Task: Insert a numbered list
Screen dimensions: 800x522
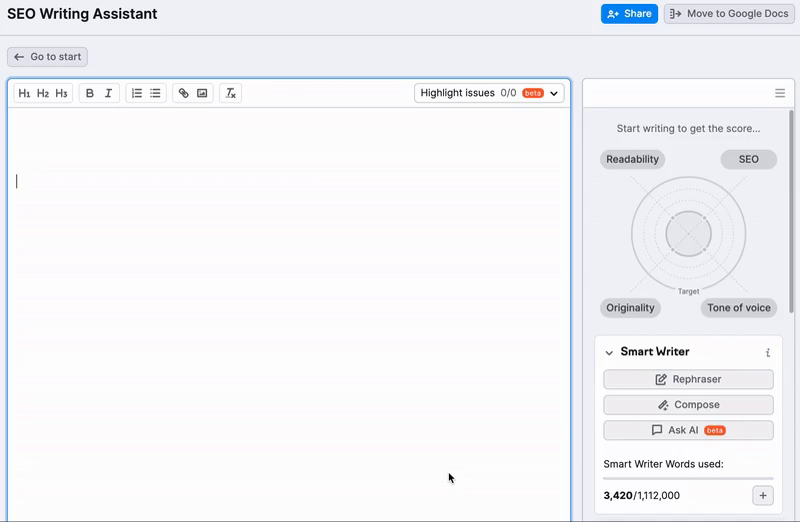Action: pos(137,93)
